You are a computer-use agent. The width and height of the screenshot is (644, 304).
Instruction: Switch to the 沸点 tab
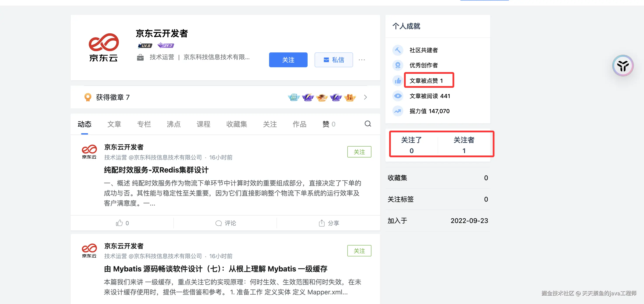coord(174,124)
